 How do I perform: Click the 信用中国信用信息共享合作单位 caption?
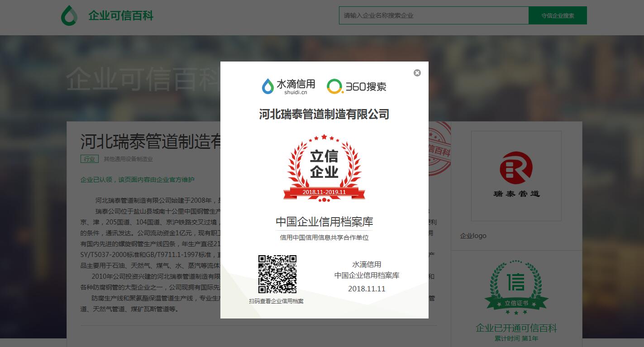click(x=324, y=238)
